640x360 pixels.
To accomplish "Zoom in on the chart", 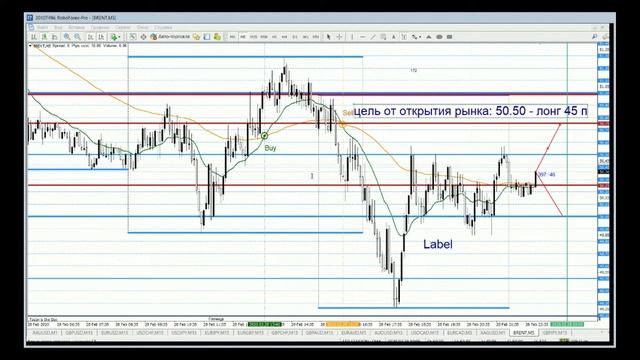I will coord(67,37).
